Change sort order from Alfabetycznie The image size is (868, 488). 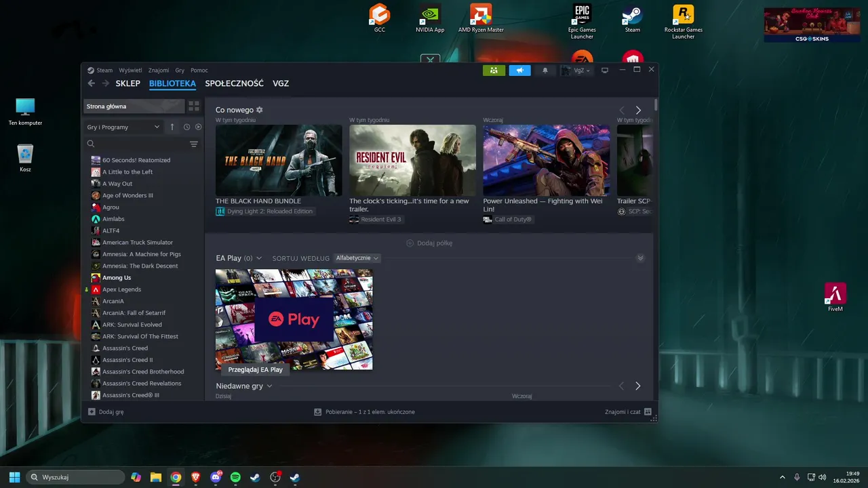[357, 258]
